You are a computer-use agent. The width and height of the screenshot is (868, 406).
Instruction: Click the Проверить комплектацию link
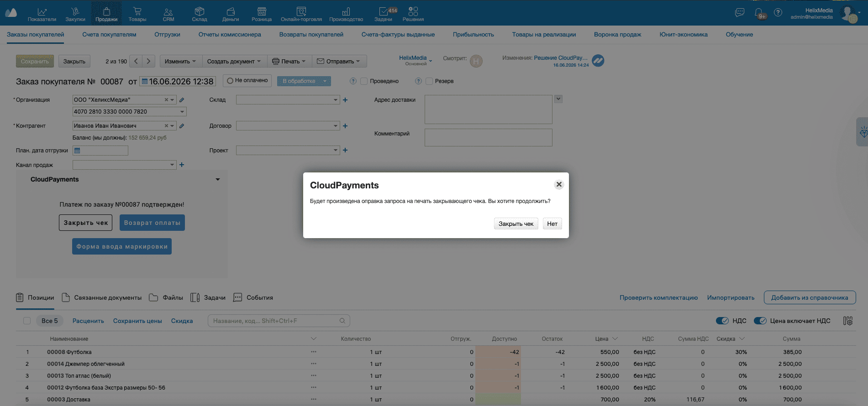[x=658, y=298]
